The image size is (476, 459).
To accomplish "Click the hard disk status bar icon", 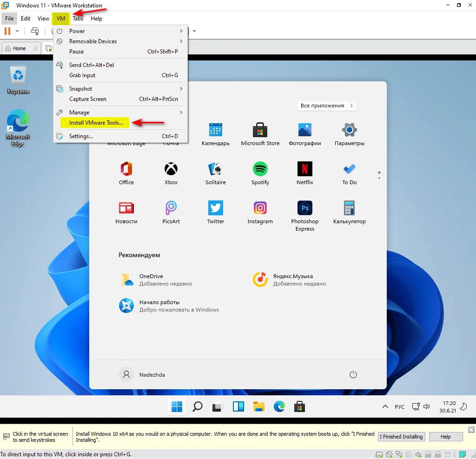I will tap(379, 455).
